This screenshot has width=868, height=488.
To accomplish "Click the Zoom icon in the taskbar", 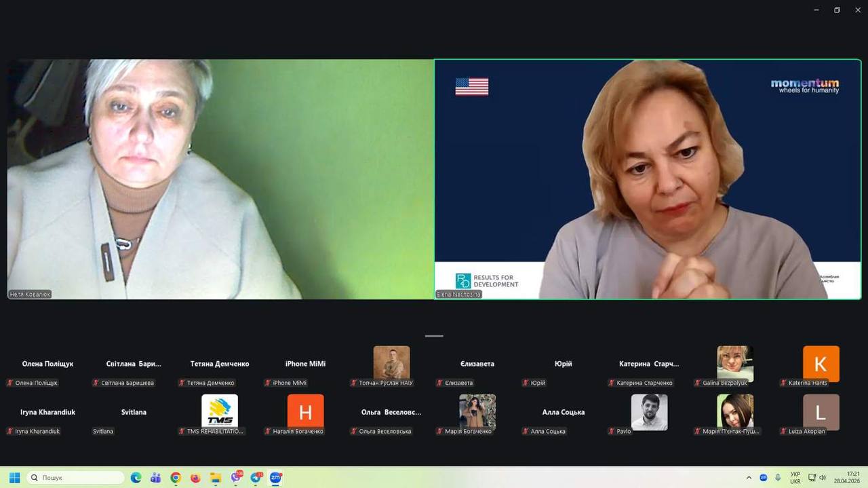I will point(276,478).
